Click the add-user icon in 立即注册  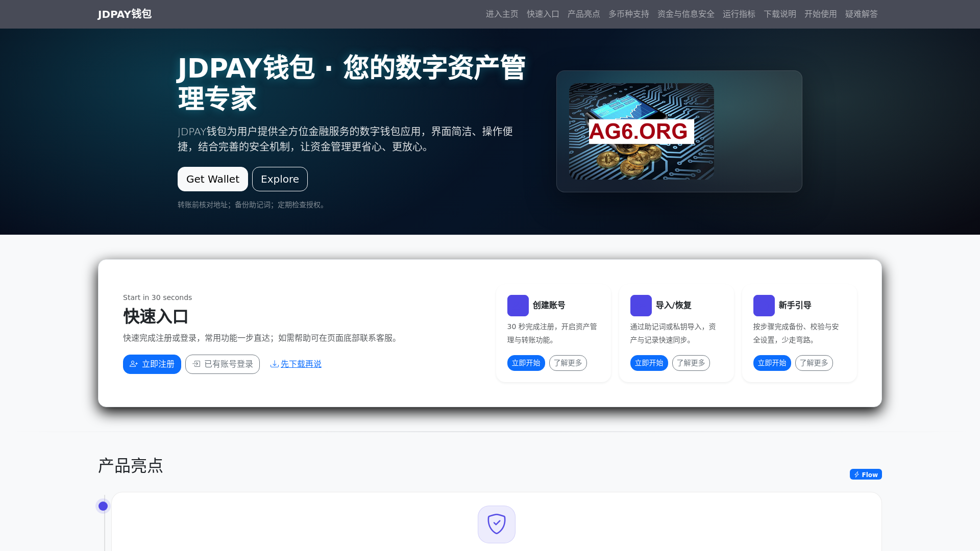(134, 364)
